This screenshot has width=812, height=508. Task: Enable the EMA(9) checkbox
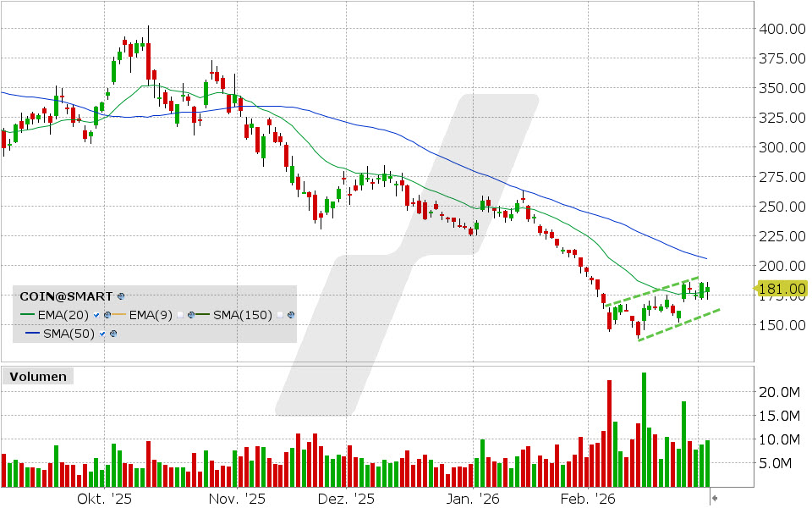180,315
